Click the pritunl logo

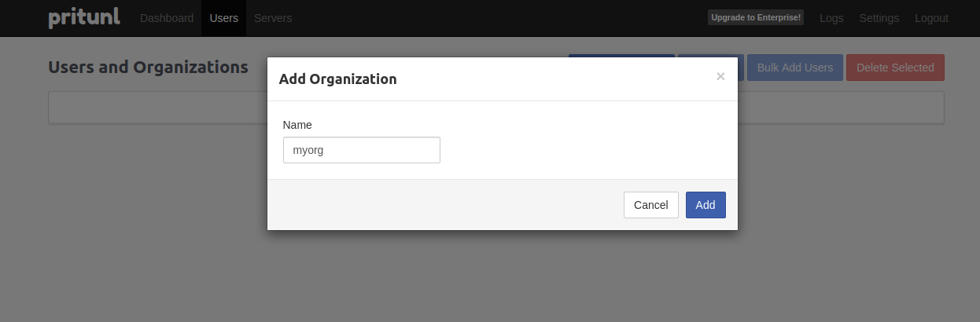tap(84, 17)
